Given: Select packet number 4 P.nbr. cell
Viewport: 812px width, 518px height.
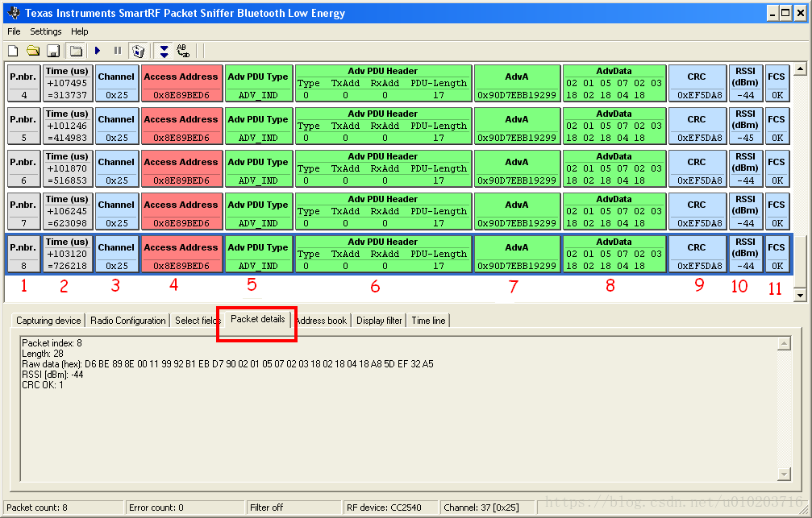Looking at the screenshot, I should [x=24, y=83].
